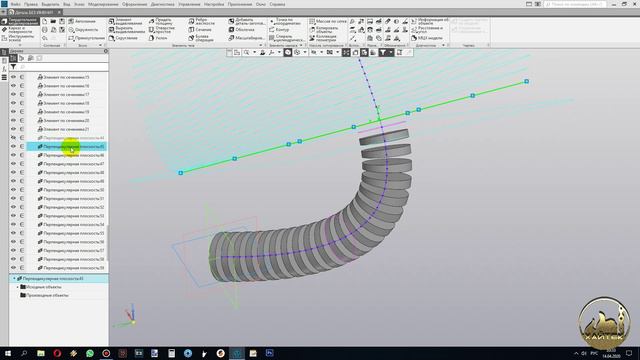This screenshot has width=640, height=360.
Task: Toggle visibility of Элемент по сечениям:17
Action: pyautogui.click(x=13, y=94)
